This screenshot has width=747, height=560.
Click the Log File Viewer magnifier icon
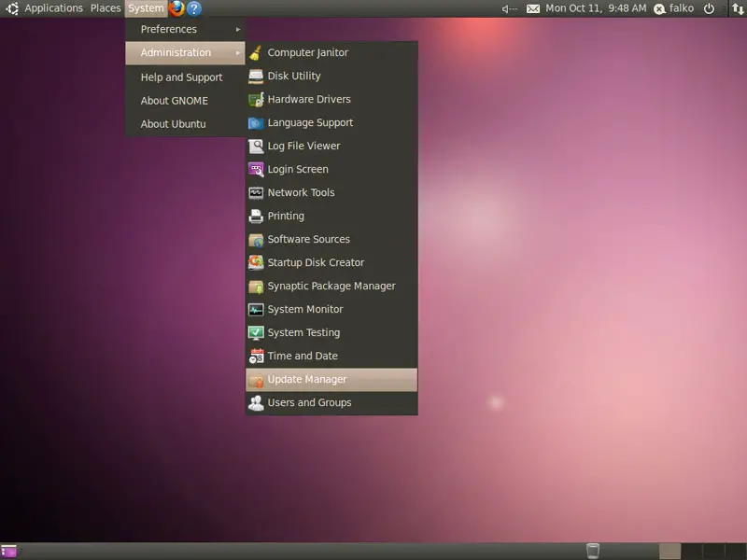[x=256, y=147]
